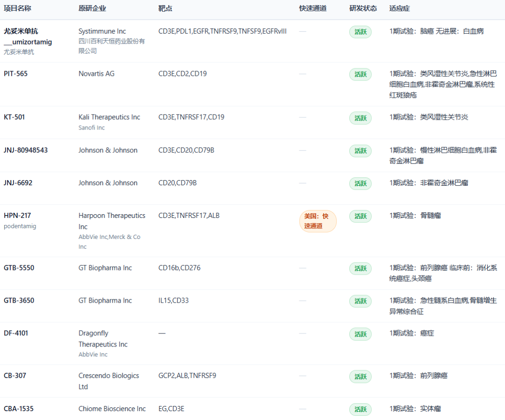Select company 四川百利天恒药业股份有限公司
The height and width of the screenshot is (420, 505).
112,46
